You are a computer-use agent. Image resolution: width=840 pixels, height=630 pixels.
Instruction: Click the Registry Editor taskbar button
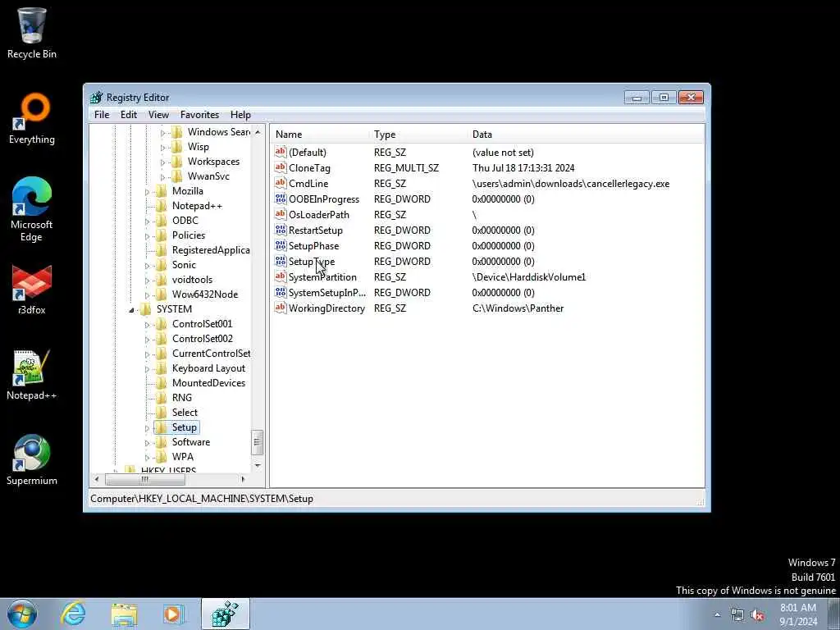(x=225, y=614)
